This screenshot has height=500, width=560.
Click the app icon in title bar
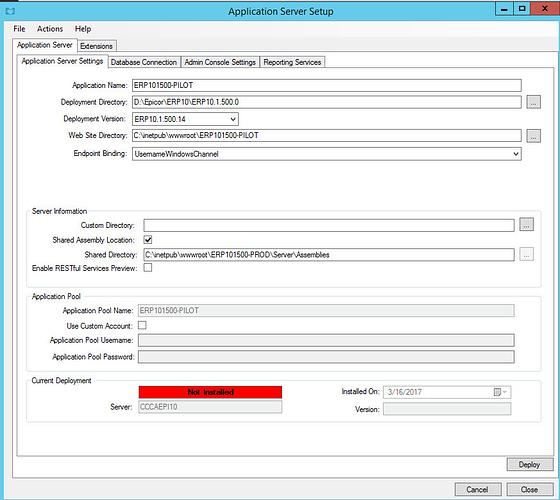coord(10,11)
